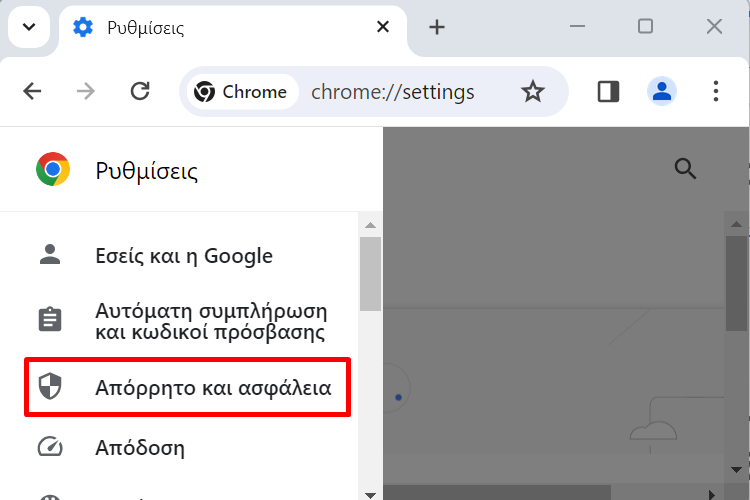The height and width of the screenshot is (500, 750).
Task: Click the sidebar menu scrollbar thumb
Action: tap(370, 274)
